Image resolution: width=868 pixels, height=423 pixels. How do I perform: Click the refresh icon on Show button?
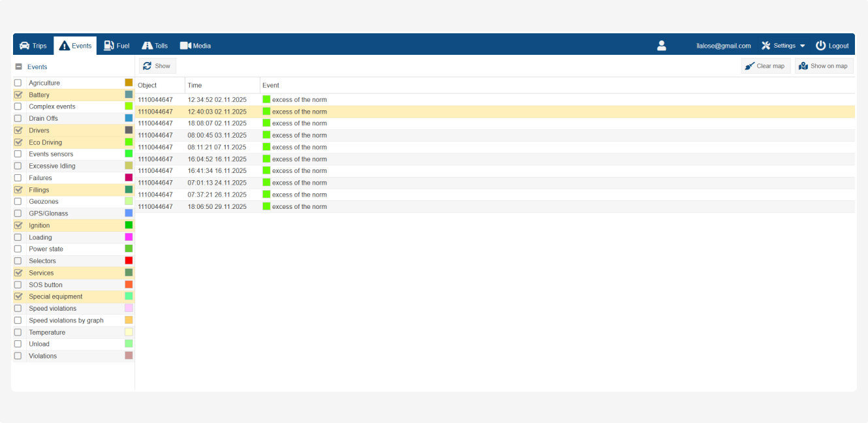coord(147,66)
